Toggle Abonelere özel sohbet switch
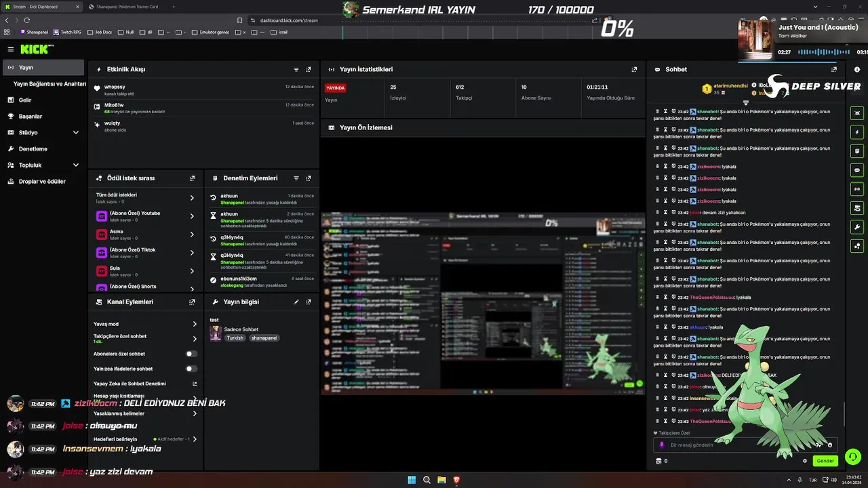 [192, 354]
